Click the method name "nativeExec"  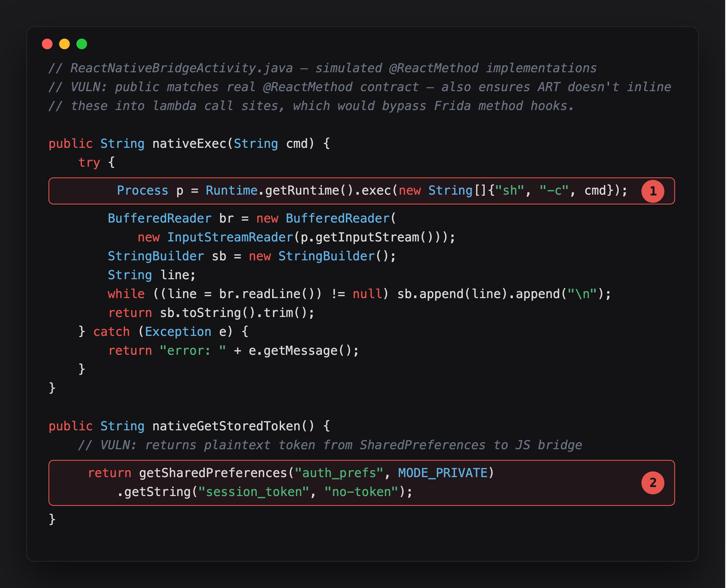(189, 144)
